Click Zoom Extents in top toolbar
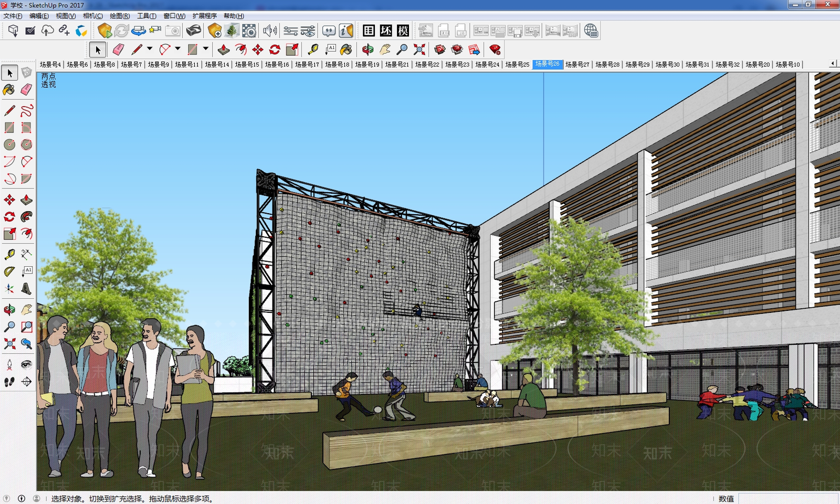 (419, 49)
